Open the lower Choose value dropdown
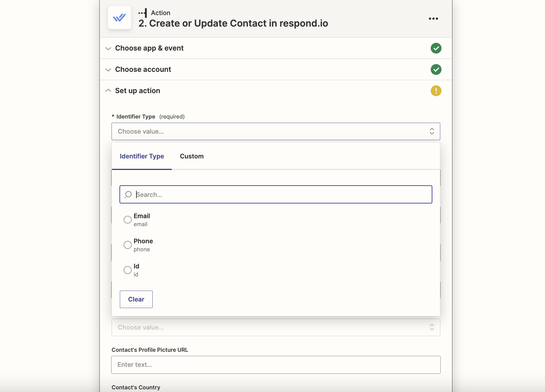Image resolution: width=545 pixels, height=392 pixels. click(x=275, y=328)
